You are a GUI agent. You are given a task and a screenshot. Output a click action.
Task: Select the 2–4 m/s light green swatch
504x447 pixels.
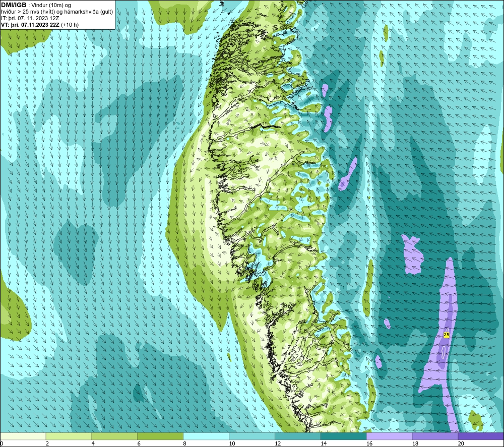coord(69,436)
